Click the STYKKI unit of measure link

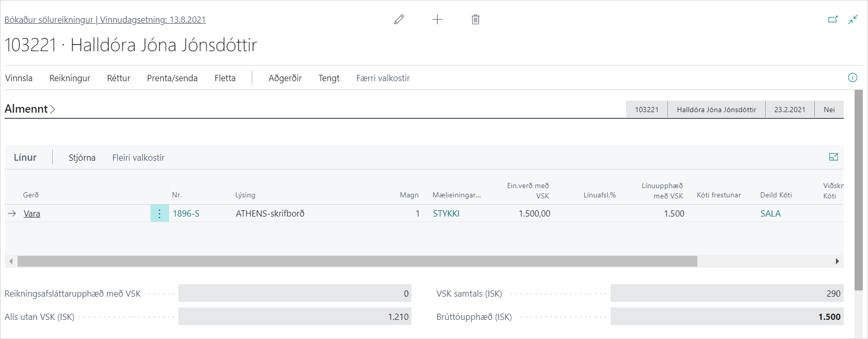(446, 213)
